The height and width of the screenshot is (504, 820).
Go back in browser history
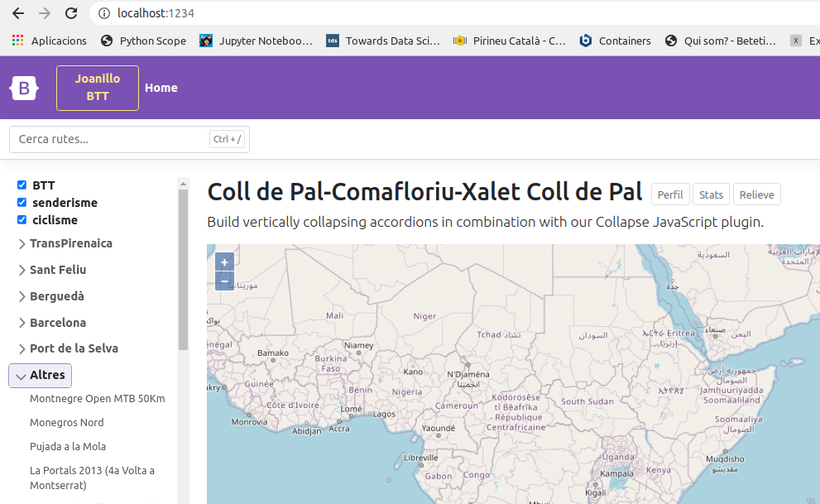tap(17, 13)
